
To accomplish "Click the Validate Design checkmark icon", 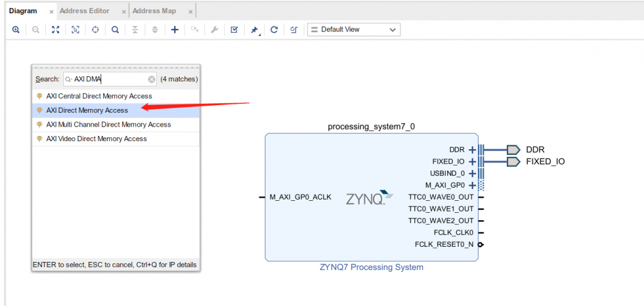I will 234,30.
